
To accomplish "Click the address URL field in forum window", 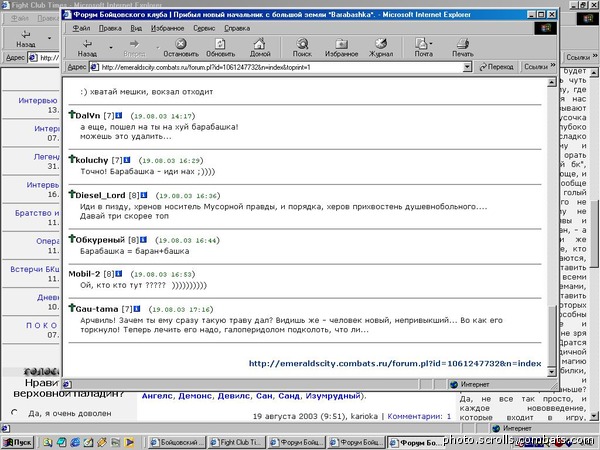I will 281,67.
